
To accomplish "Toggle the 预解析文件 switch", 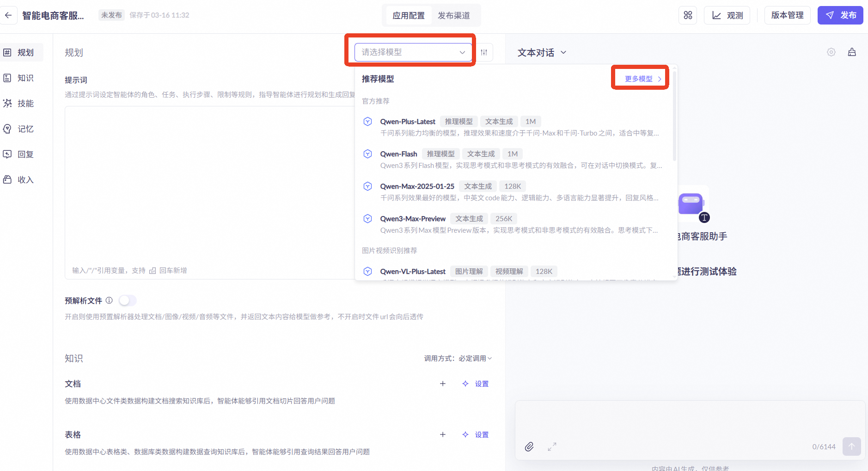I will pyautogui.click(x=128, y=300).
